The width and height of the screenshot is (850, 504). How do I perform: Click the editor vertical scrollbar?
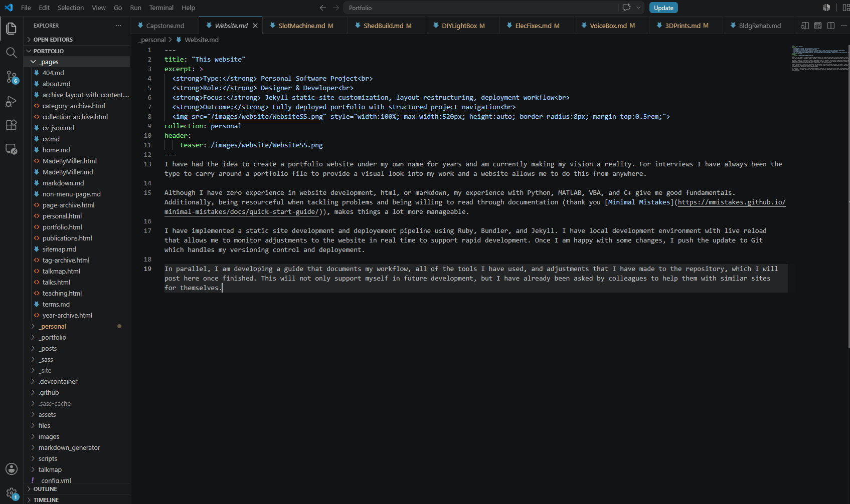pos(848,195)
